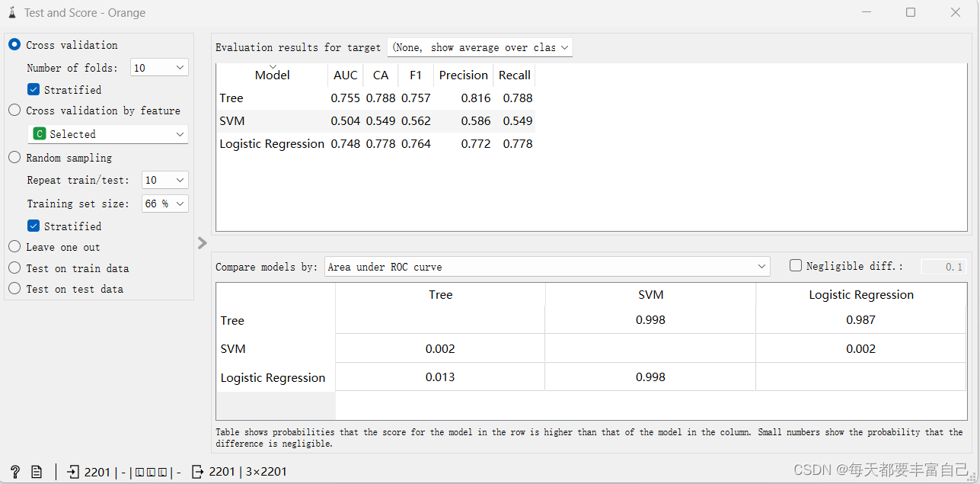Click Logistic Regression precision 0.772
The height and width of the screenshot is (484, 980).
[476, 143]
